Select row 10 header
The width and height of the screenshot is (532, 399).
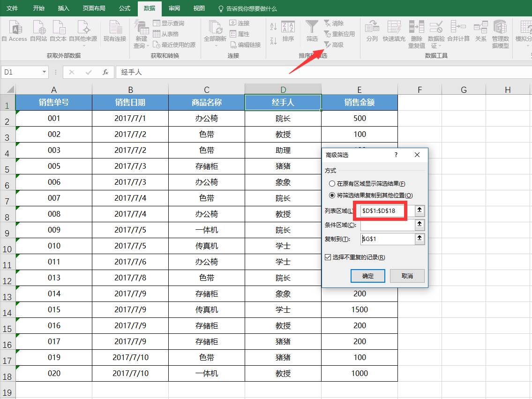[7, 246]
